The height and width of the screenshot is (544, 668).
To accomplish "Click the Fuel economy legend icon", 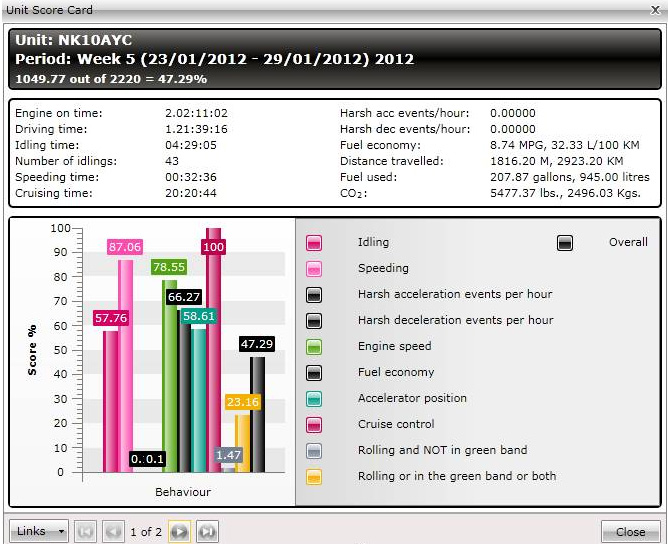I will (314, 373).
